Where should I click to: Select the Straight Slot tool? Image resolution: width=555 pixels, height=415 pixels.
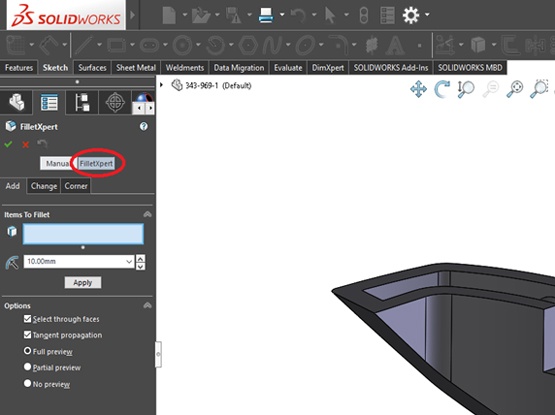(149, 45)
